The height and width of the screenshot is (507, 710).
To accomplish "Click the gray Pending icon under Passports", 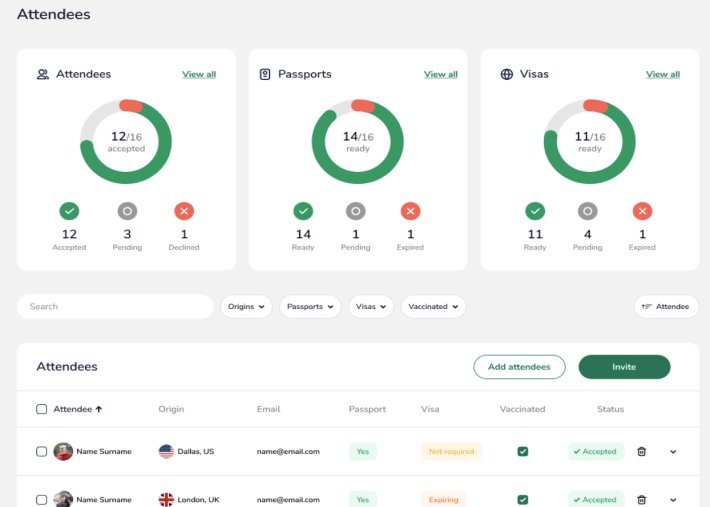I will [356, 211].
